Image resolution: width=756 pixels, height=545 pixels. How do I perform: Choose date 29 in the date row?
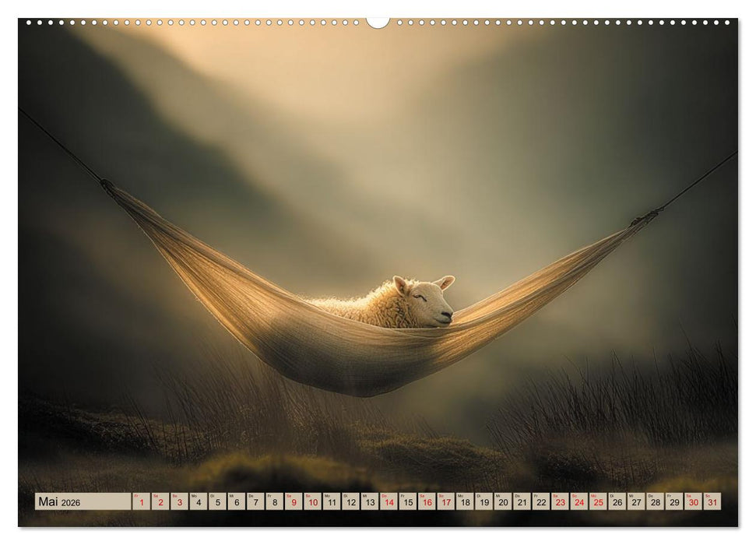(x=674, y=502)
